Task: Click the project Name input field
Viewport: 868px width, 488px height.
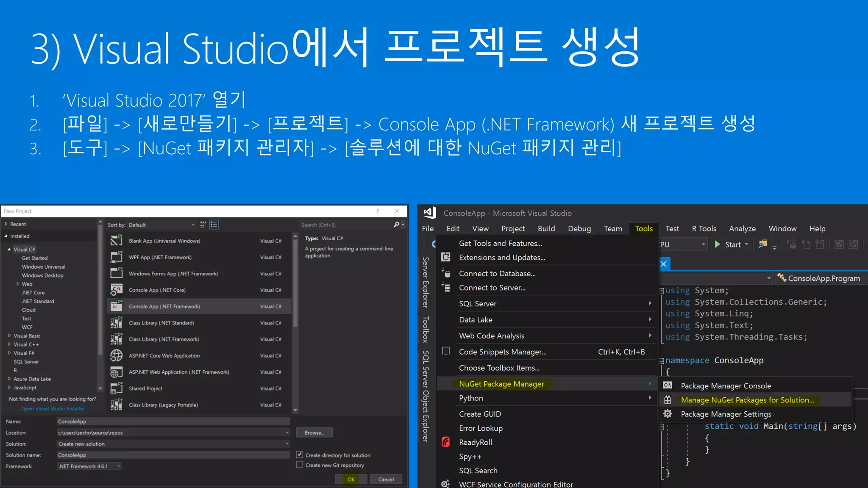Action: tap(173, 421)
